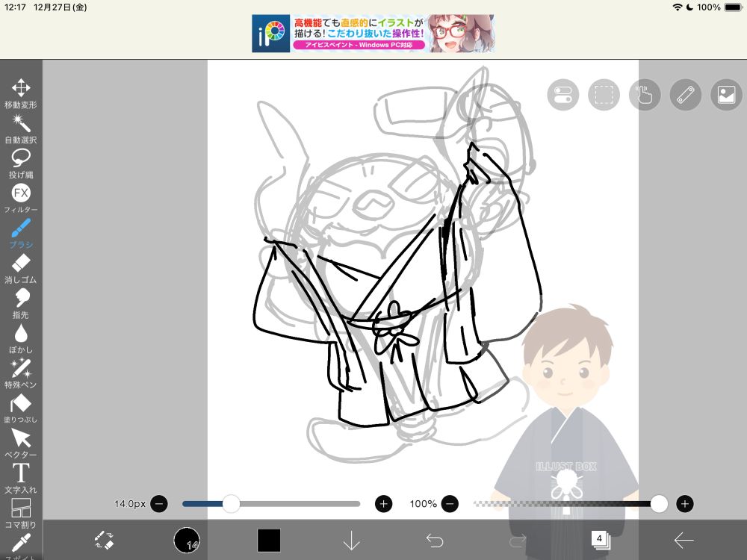Select the Bucket fill (塗りつぶし) tool

point(21,408)
